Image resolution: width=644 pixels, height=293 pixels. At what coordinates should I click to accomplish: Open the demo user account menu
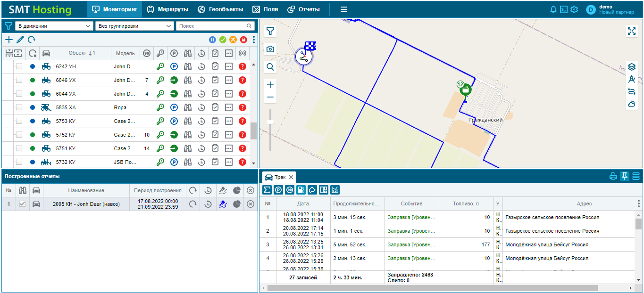[611, 9]
